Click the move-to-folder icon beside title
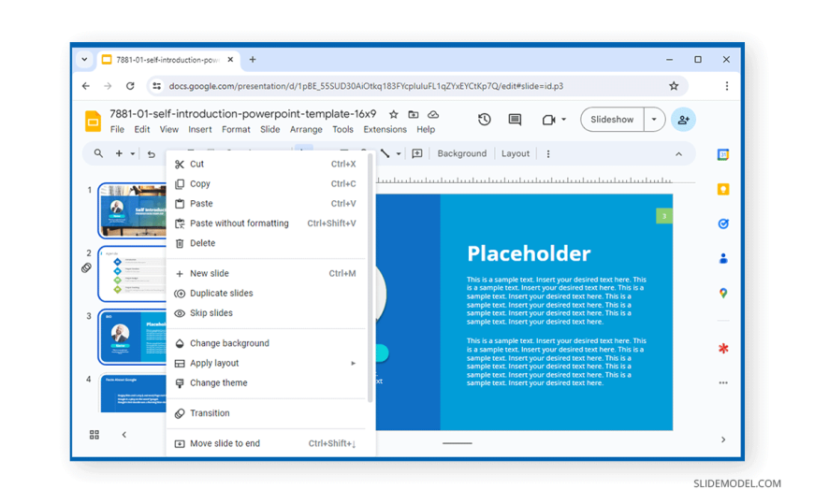This screenshot has width=814, height=504. point(414,114)
